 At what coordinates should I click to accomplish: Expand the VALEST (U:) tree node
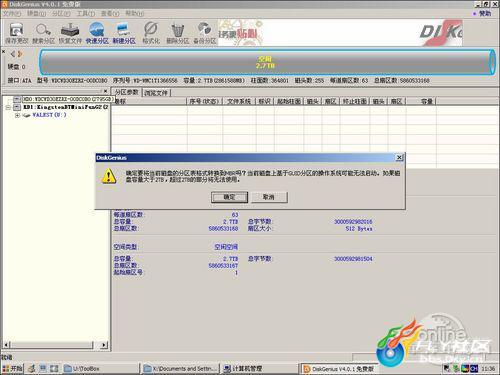point(17,115)
